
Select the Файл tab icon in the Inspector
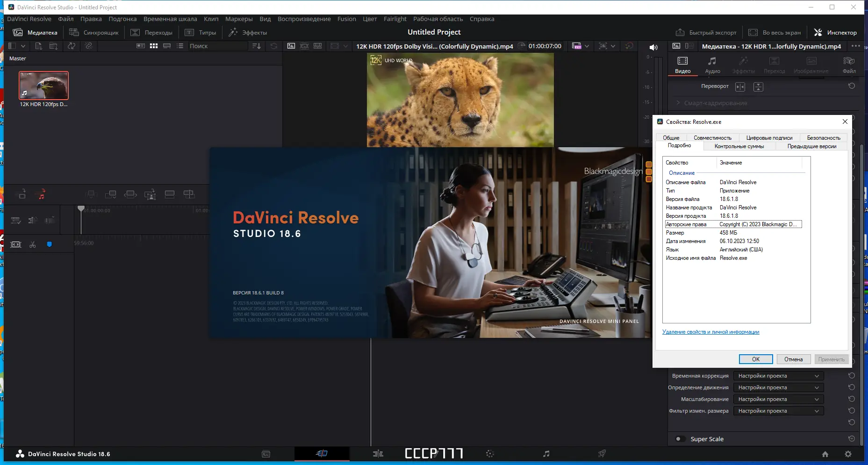coord(848,64)
